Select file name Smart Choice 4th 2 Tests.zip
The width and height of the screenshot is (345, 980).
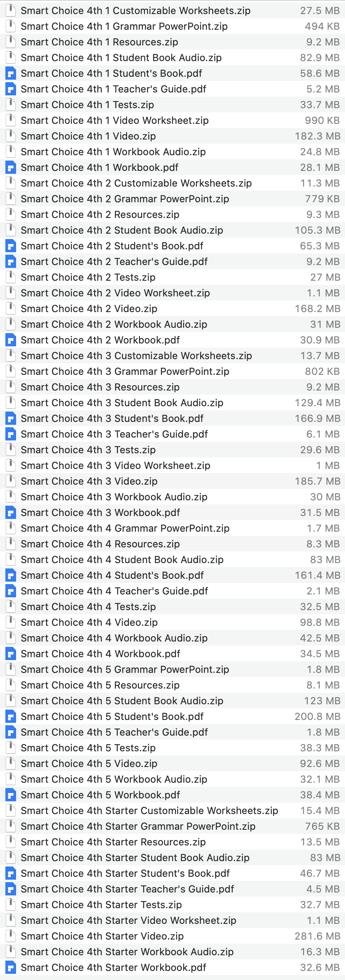click(x=88, y=277)
